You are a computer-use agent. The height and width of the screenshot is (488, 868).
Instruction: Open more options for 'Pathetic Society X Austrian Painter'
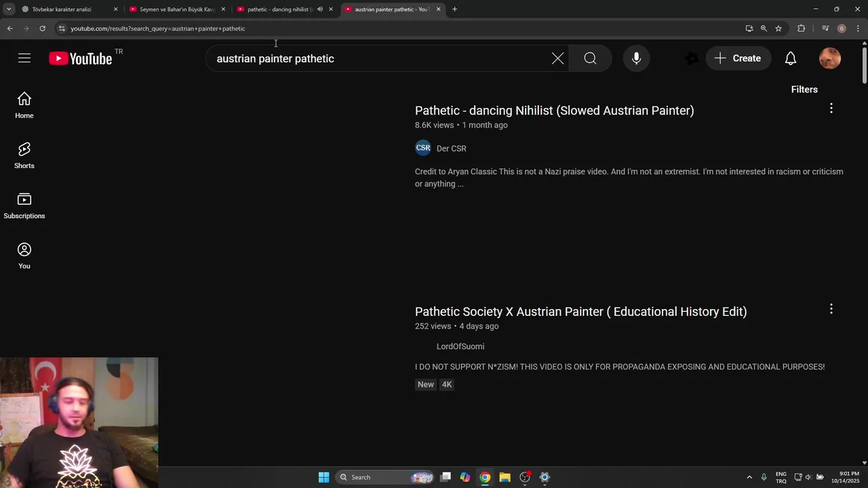831,309
